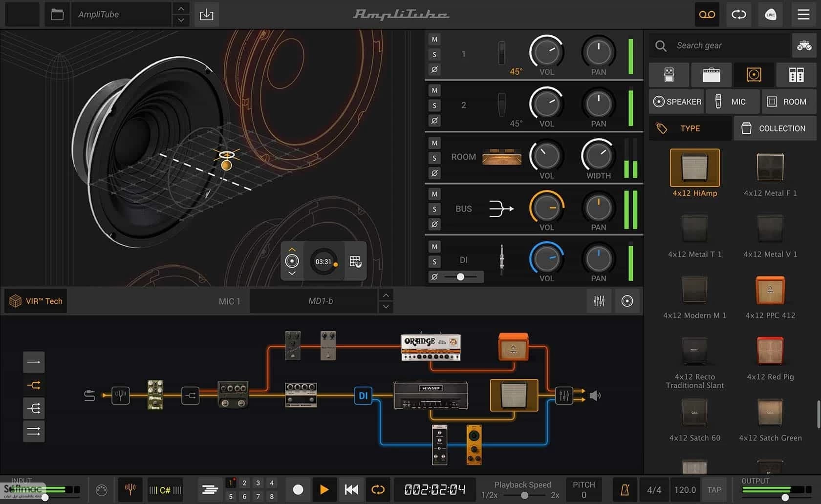Open the tuner icon in bottom bar
This screenshot has width=821, height=504.
(130, 489)
